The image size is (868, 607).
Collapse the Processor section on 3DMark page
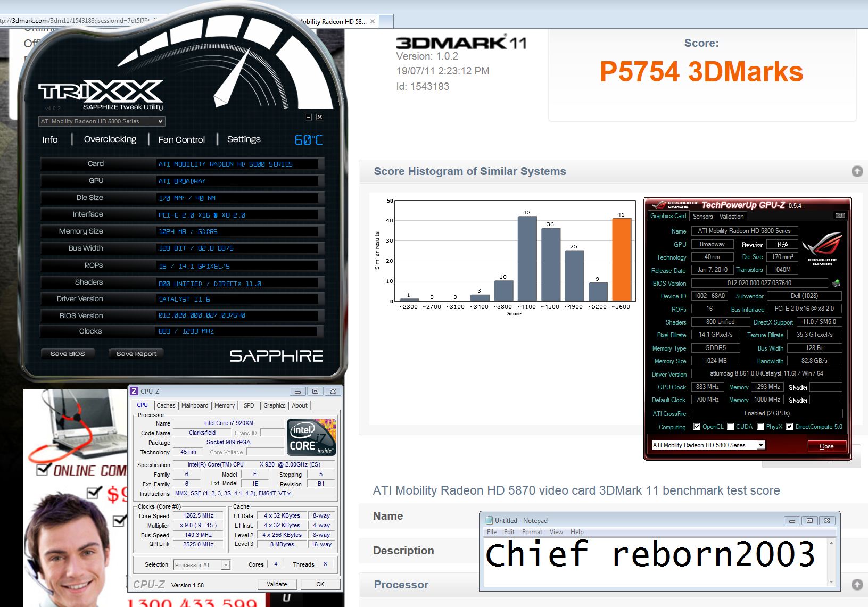tap(857, 585)
